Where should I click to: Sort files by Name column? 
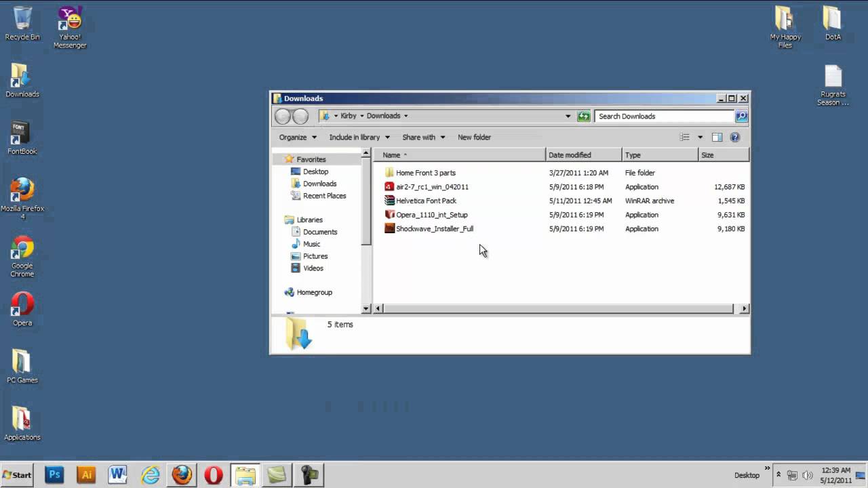[459, 155]
